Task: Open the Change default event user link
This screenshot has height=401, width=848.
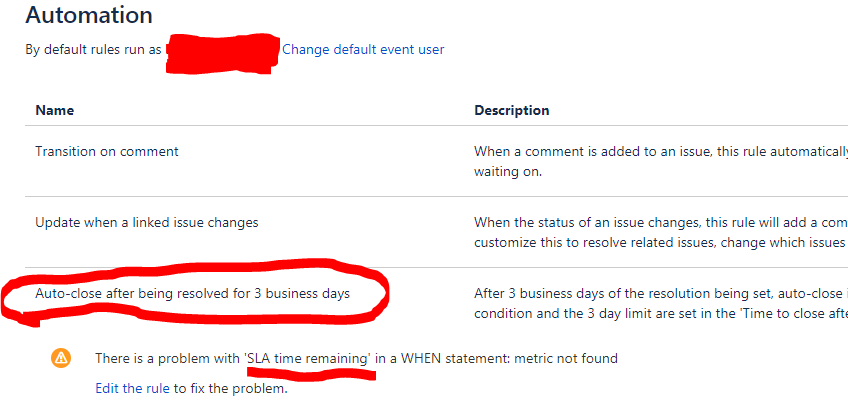Action: [x=363, y=50]
